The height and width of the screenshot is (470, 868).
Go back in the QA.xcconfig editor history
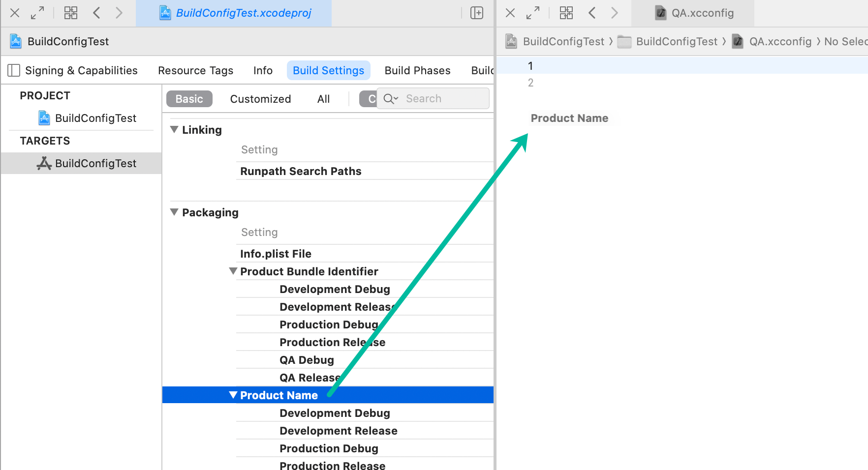pos(592,13)
